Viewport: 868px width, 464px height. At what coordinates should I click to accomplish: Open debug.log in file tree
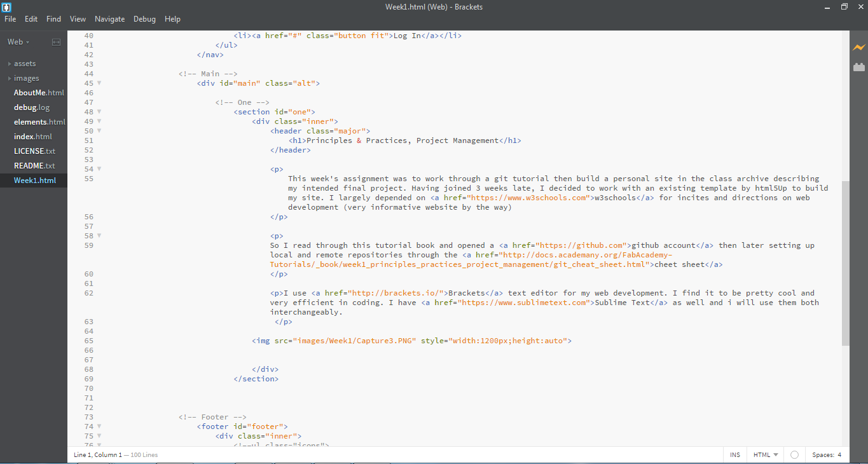[32, 107]
